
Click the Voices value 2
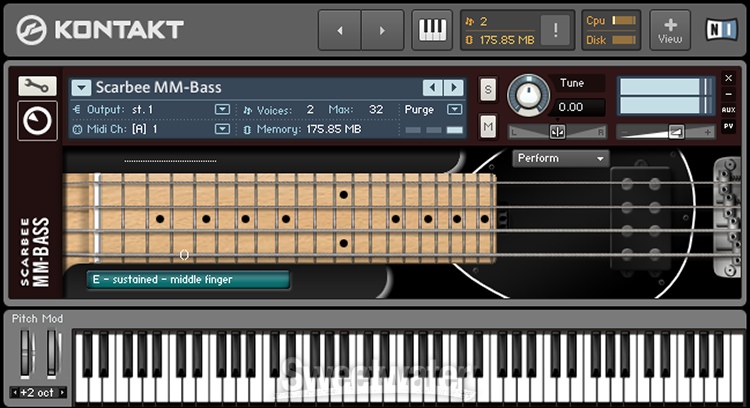(x=310, y=110)
